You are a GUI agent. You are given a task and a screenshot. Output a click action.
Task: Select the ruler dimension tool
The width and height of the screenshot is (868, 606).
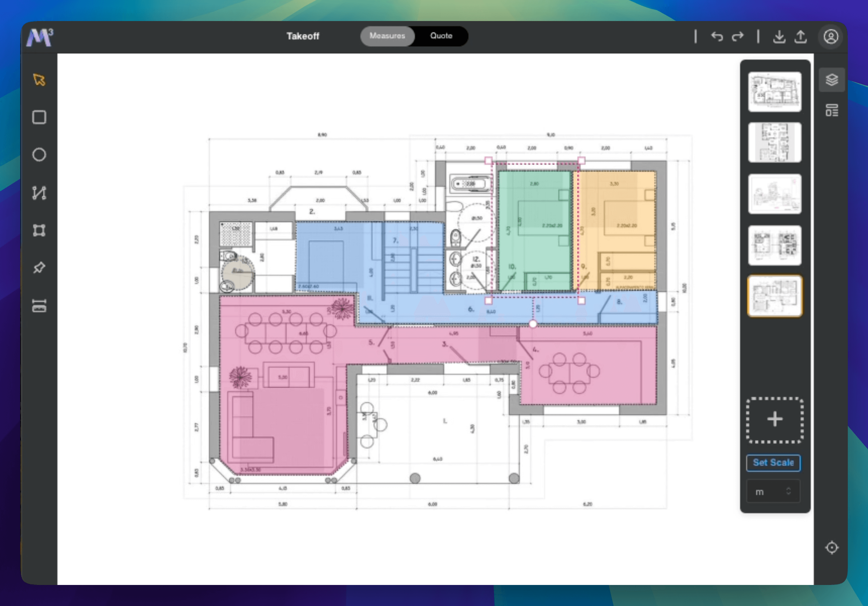point(39,305)
